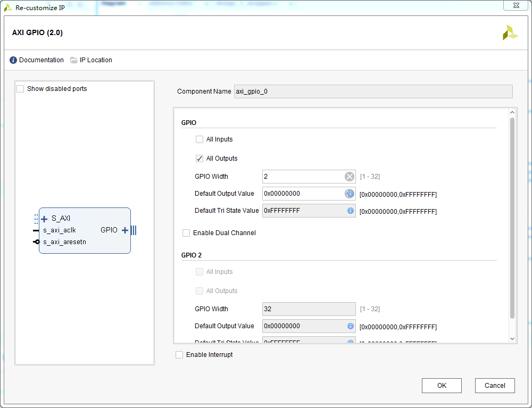Check All Inputs under GPIO 2
Screen dimensions: 532x408
(199, 272)
